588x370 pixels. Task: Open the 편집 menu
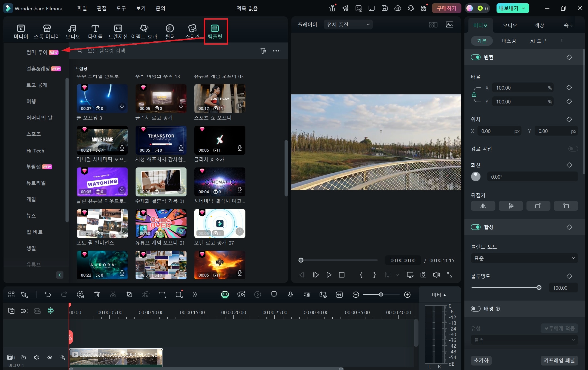(x=102, y=8)
